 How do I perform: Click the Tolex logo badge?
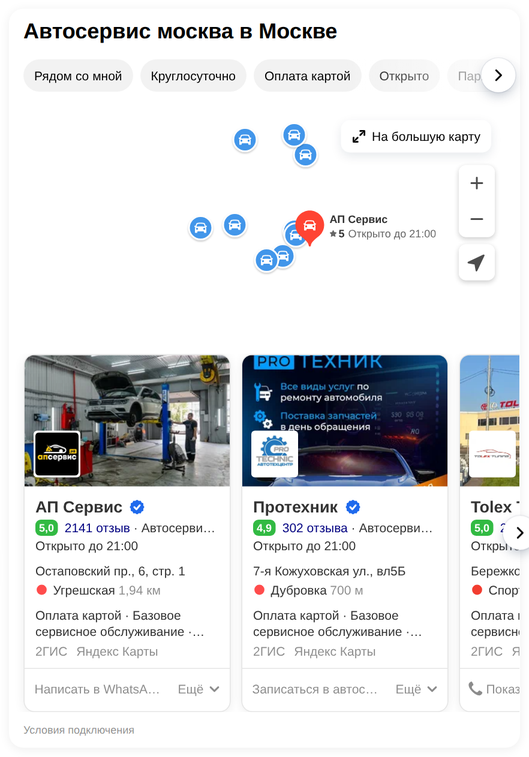[492, 454]
